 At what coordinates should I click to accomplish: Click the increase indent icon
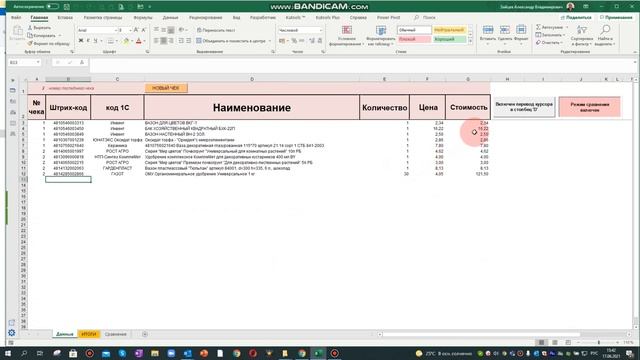[189, 41]
